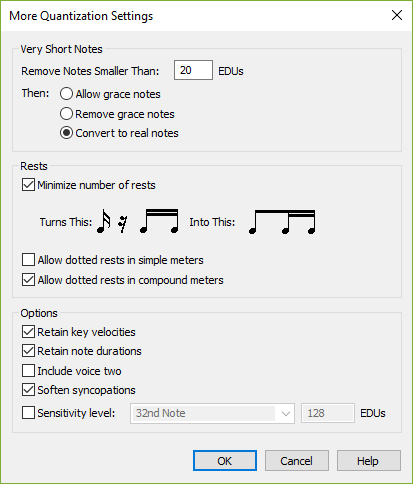Click the dropdown arrow beside 32nd Note
The image size is (413, 484).
point(286,414)
